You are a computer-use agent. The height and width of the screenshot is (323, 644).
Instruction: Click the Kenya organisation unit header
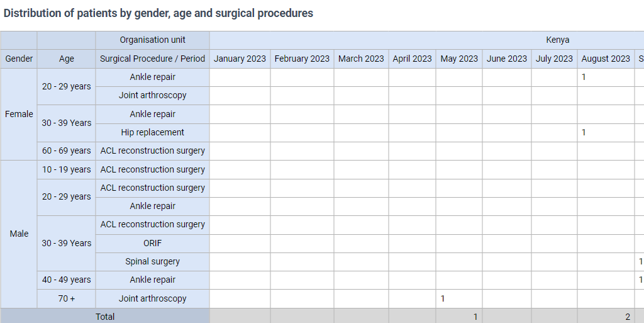(x=557, y=40)
